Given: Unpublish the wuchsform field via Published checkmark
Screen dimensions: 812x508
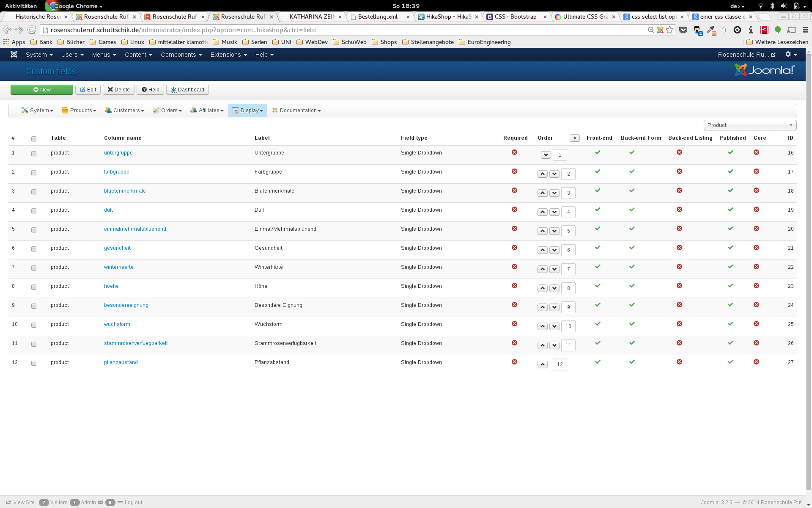Looking at the screenshot, I should tap(730, 324).
